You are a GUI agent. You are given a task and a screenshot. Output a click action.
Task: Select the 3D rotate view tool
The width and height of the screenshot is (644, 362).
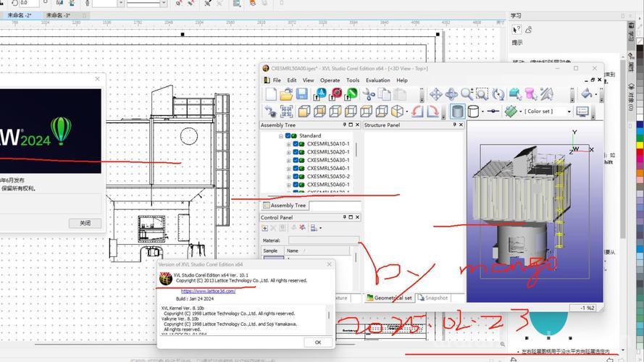[x=451, y=94]
